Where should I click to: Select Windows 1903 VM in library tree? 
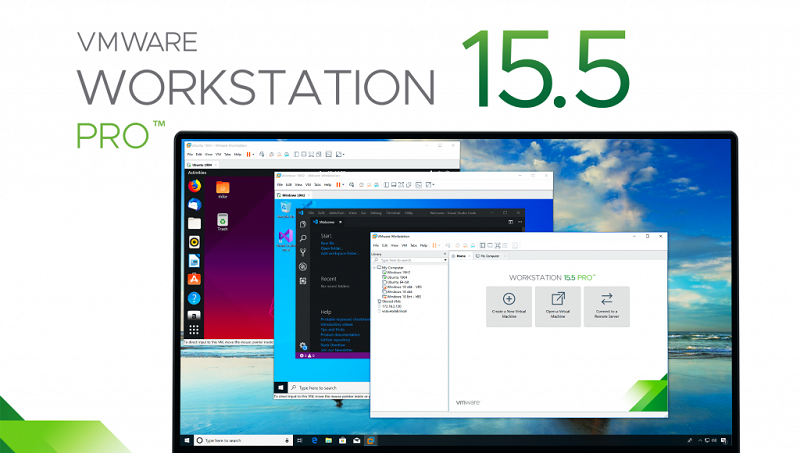[396, 272]
